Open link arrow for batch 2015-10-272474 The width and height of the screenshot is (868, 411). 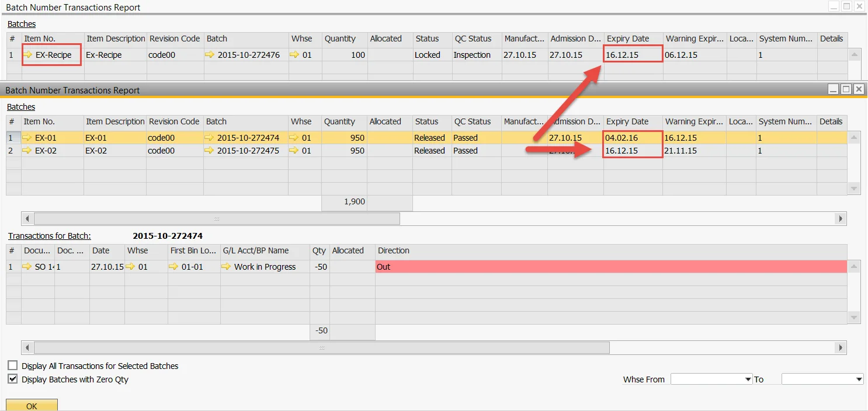tap(210, 138)
